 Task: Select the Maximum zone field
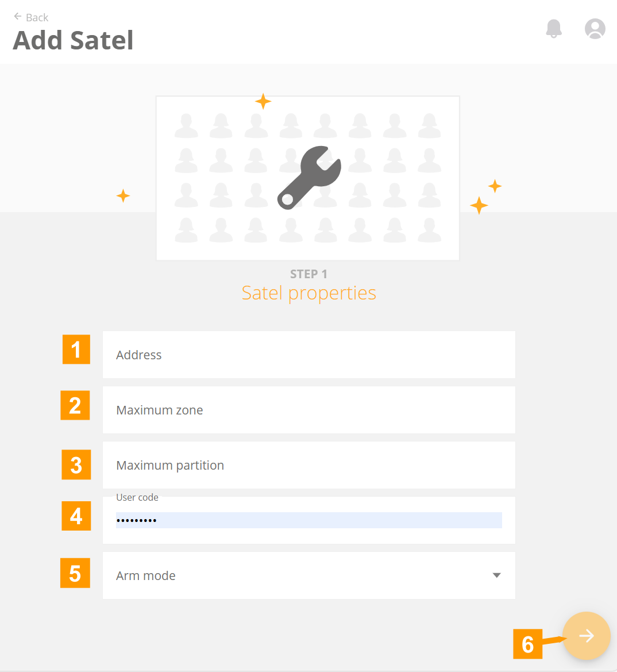pyautogui.click(x=308, y=410)
